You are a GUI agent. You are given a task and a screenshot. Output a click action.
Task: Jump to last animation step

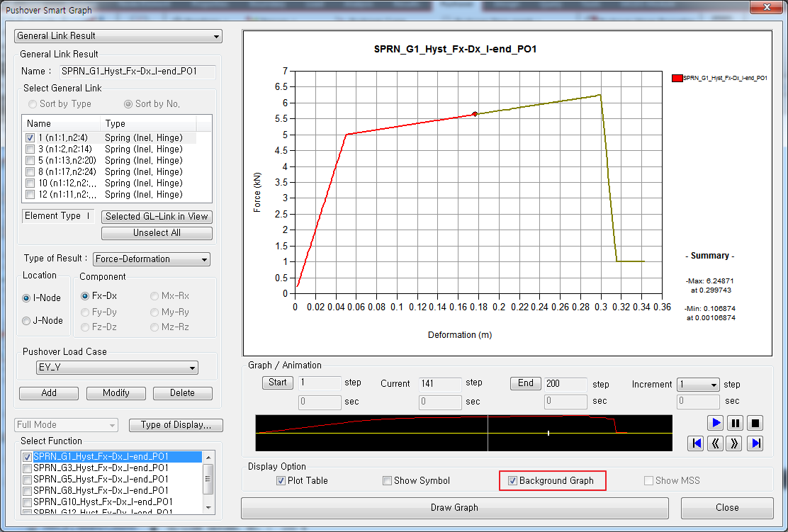755,443
